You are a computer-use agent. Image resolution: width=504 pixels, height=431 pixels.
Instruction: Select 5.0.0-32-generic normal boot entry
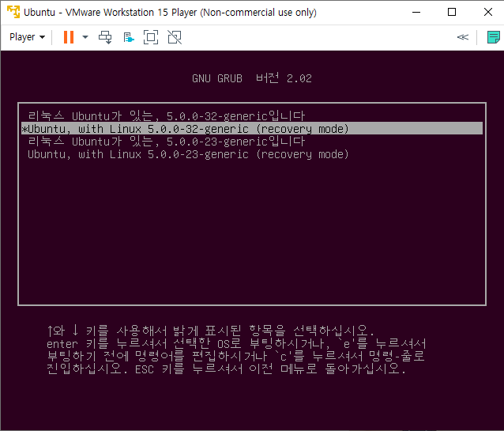pyautogui.click(x=252, y=115)
